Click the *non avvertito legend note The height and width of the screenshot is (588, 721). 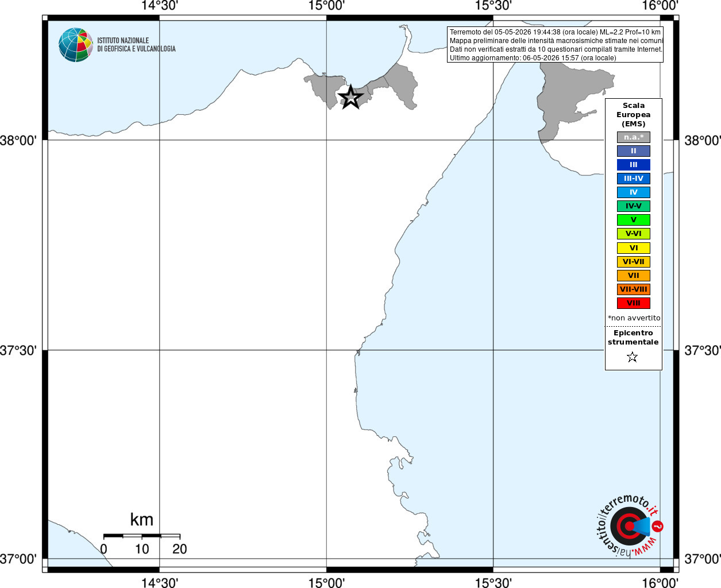tap(634, 318)
